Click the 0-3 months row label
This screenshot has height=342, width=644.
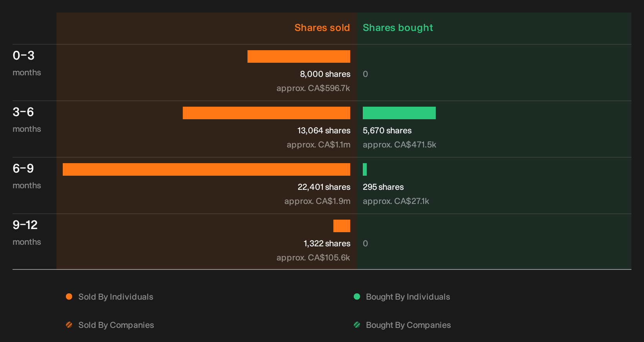coord(27,63)
